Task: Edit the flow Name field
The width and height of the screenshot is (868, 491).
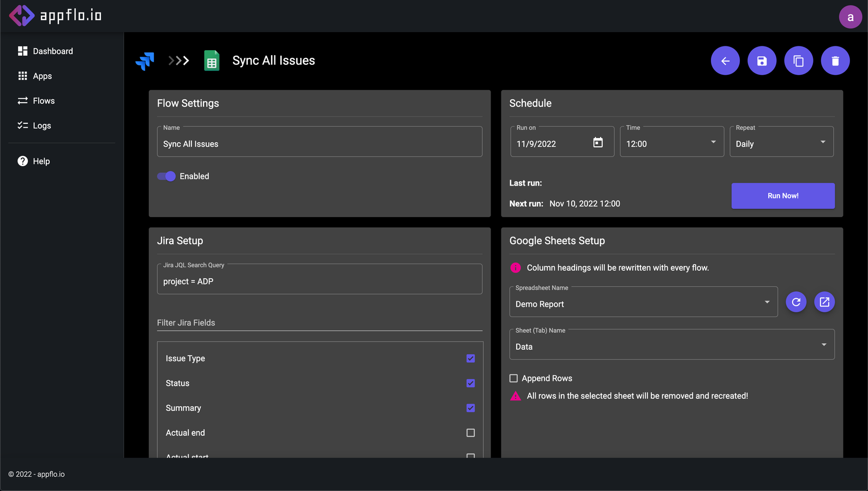Action: click(x=320, y=142)
